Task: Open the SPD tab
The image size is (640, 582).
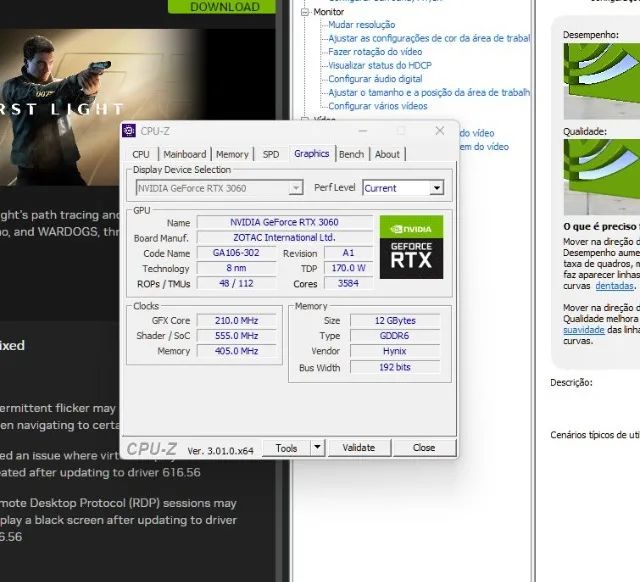Action: 271,154
